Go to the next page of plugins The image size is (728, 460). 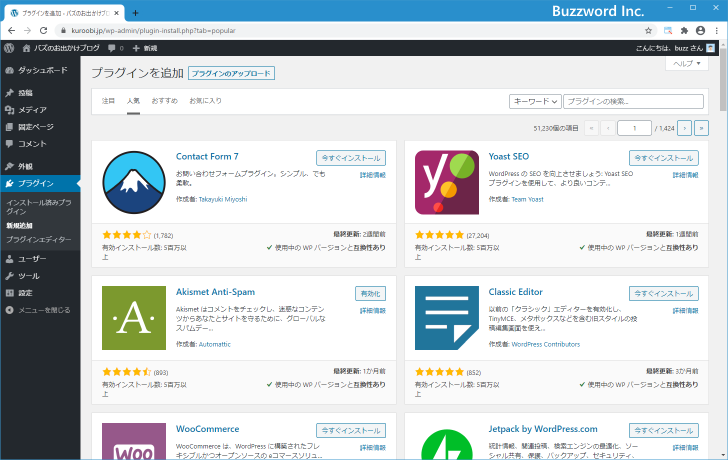click(x=684, y=128)
